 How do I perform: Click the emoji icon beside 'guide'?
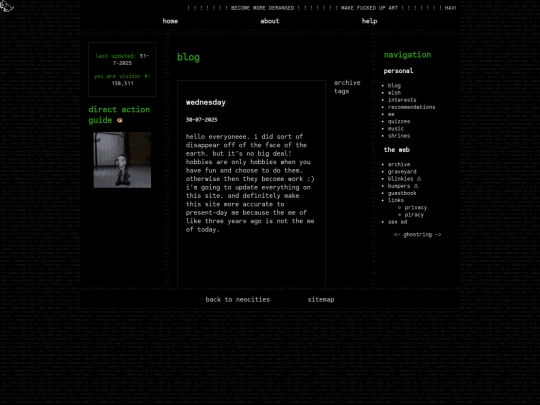120,120
